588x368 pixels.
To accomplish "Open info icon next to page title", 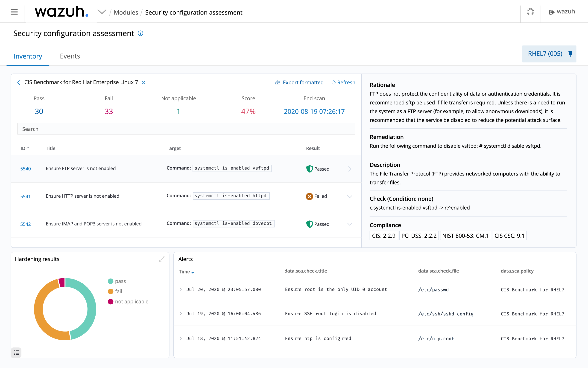I will coord(140,33).
